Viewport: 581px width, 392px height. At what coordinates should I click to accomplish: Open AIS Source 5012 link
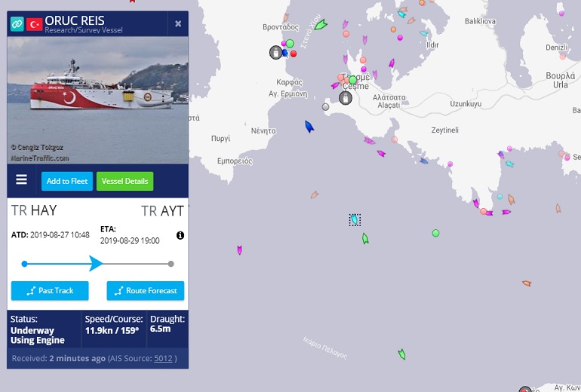pyautogui.click(x=163, y=358)
